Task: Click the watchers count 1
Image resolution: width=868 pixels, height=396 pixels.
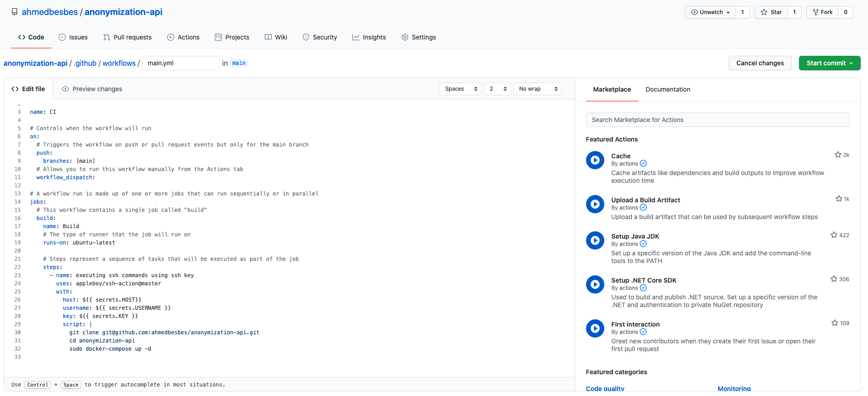Action: 742,12
